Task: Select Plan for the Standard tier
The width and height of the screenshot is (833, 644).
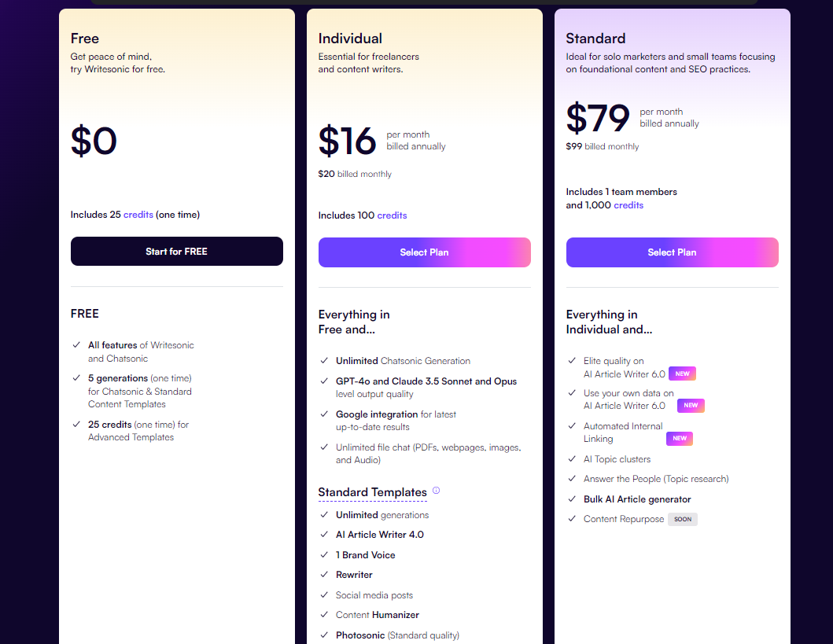Action: [672, 252]
